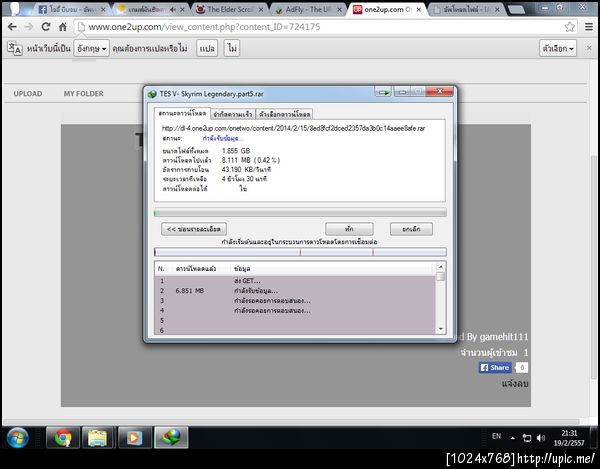This screenshot has width=600, height=469.
Task: Pause the Skyrim part5 download
Action: (x=349, y=229)
